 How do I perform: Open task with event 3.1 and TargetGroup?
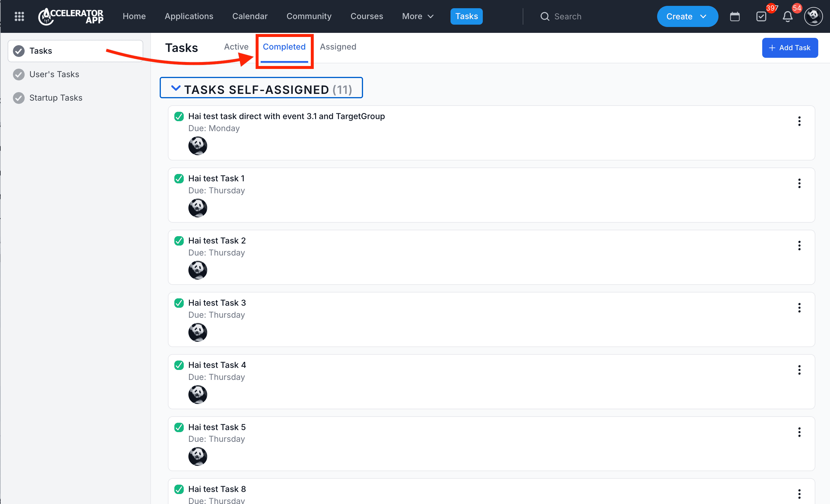pyautogui.click(x=286, y=116)
